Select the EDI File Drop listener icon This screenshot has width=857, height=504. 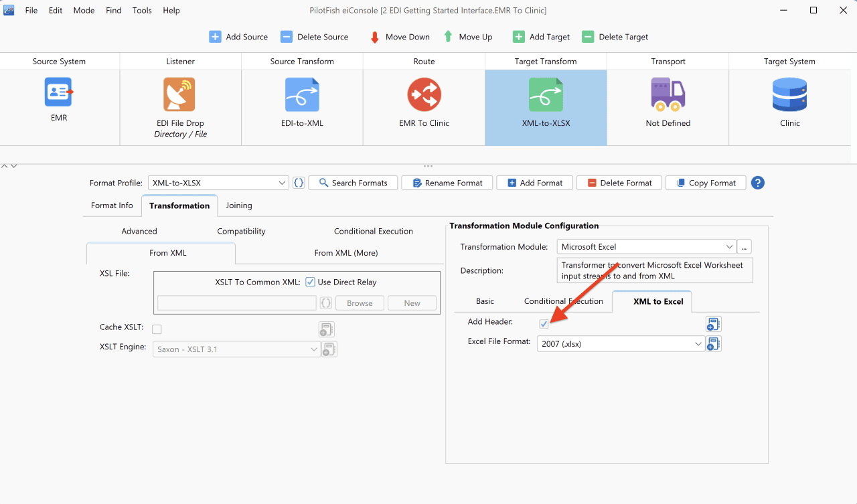tap(179, 94)
